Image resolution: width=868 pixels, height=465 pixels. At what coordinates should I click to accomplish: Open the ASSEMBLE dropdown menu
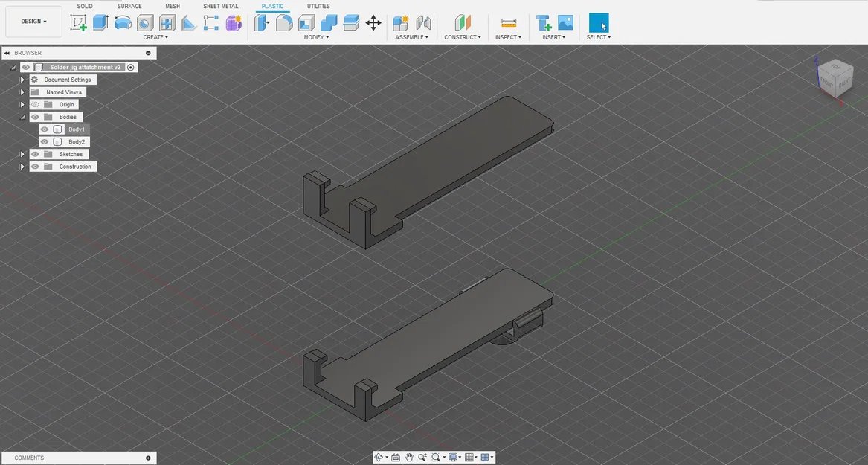[x=412, y=37]
